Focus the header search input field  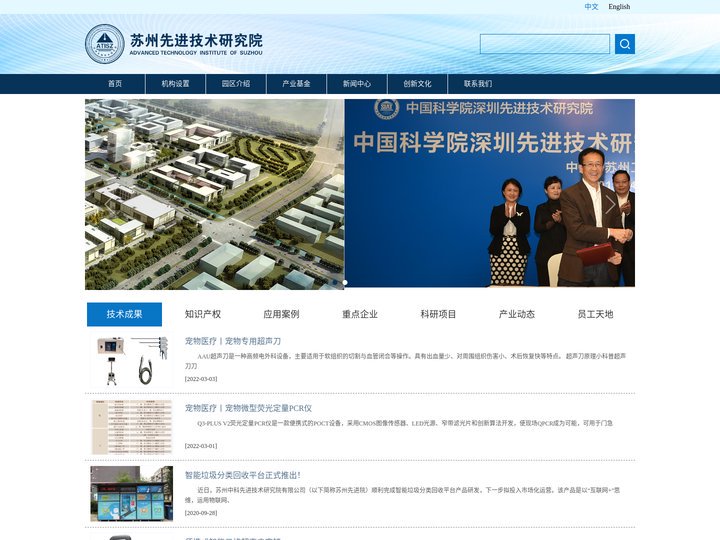(545, 44)
